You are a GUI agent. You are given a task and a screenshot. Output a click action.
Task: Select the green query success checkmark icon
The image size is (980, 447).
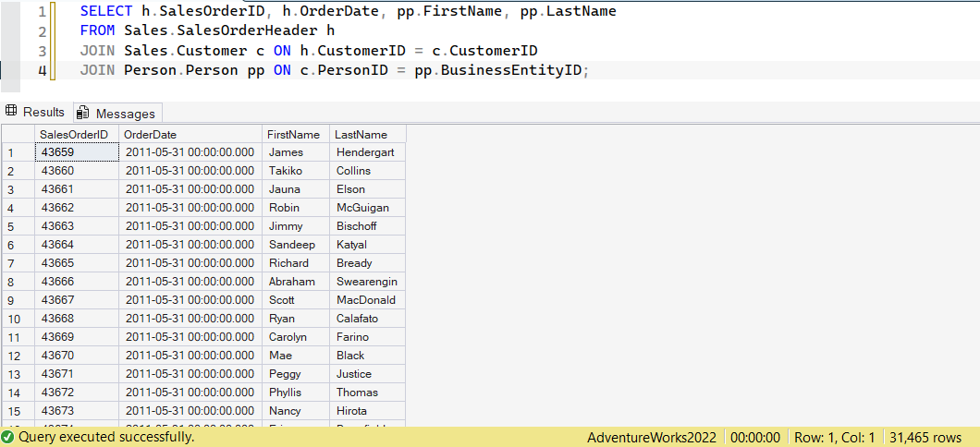[x=7, y=437]
